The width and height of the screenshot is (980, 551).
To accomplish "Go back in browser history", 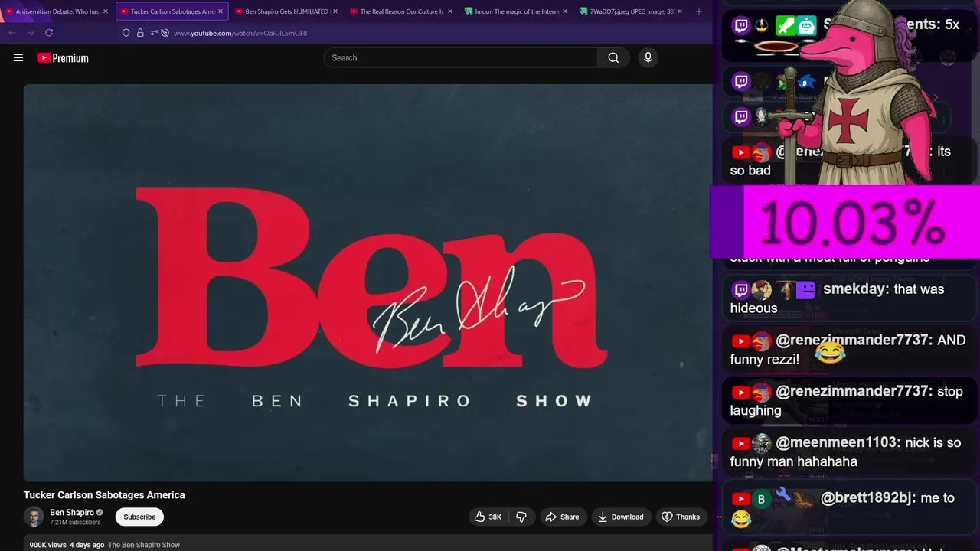I will click(x=12, y=33).
